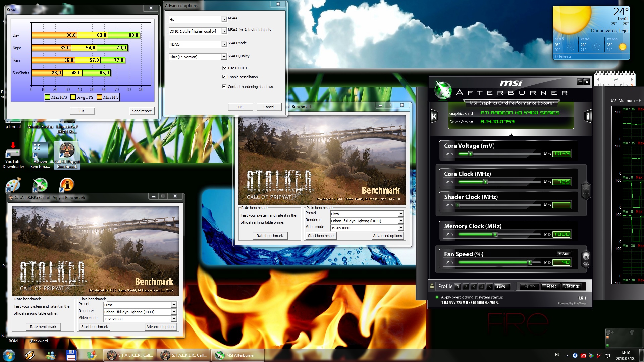Toggle Apply overclocking at system startup
644x362 pixels.
click(437, 297)
